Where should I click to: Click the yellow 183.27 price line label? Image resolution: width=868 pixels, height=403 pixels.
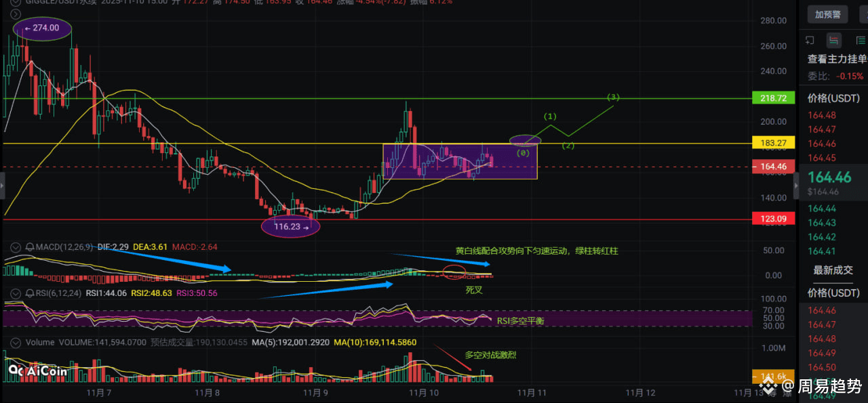coord(774,143)
